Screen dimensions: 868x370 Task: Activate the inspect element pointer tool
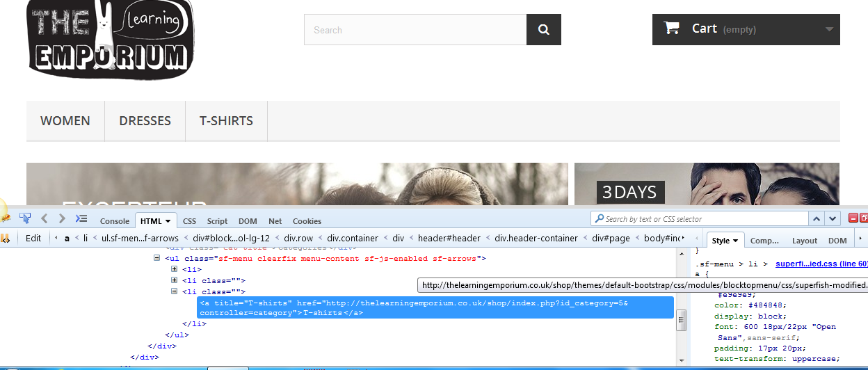coord(25,218)
